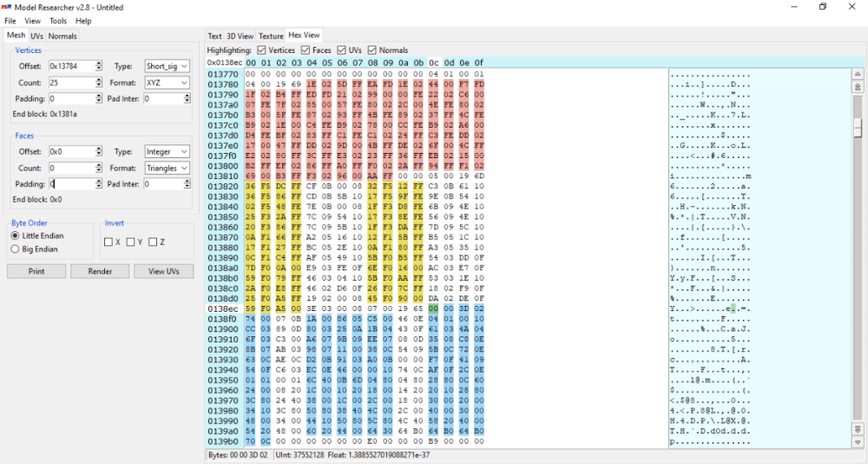The width and height of the screenshot is (868, 464).
Task: Switch to the 3D View tab
Action: (240, 36)
